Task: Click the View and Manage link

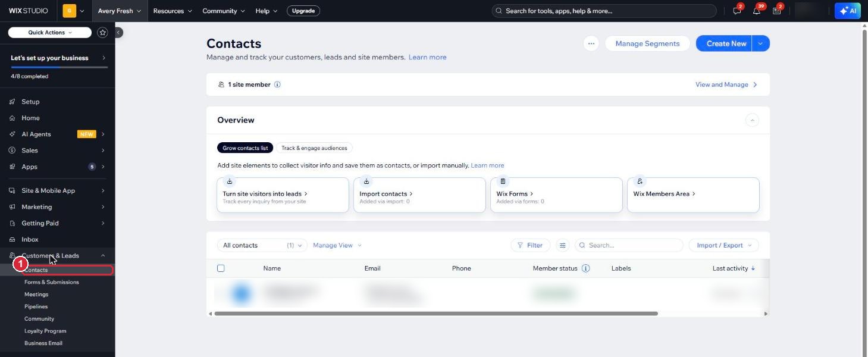Action: point(726,84)
